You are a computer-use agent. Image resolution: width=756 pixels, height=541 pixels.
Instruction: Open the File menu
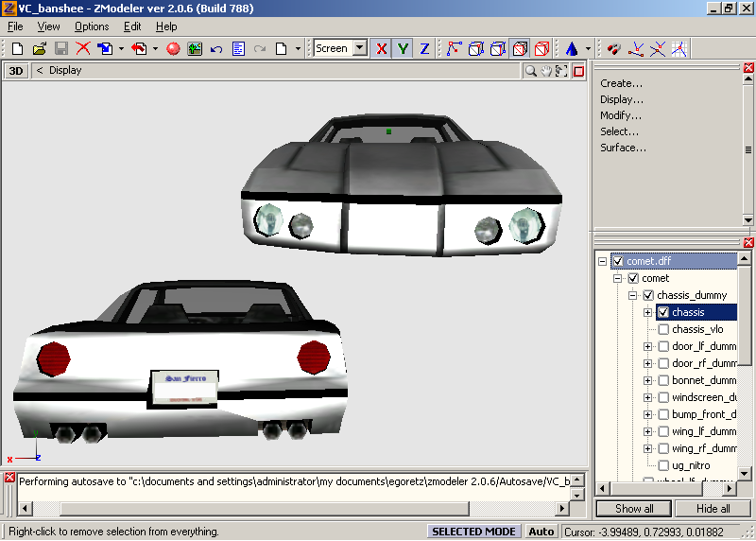tap(15, 26)
